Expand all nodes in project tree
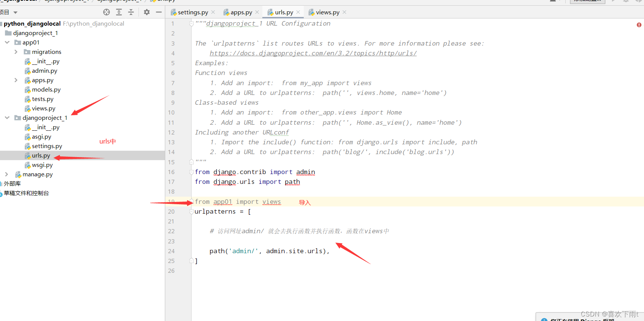The height and width of the screenshot is (321, 644). [119, 12]
